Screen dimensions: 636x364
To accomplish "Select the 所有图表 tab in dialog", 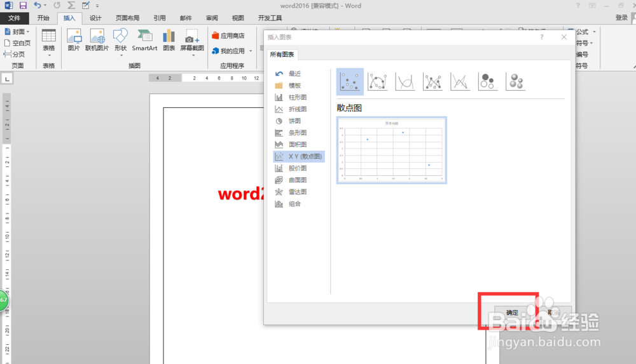I will (282, 55).
